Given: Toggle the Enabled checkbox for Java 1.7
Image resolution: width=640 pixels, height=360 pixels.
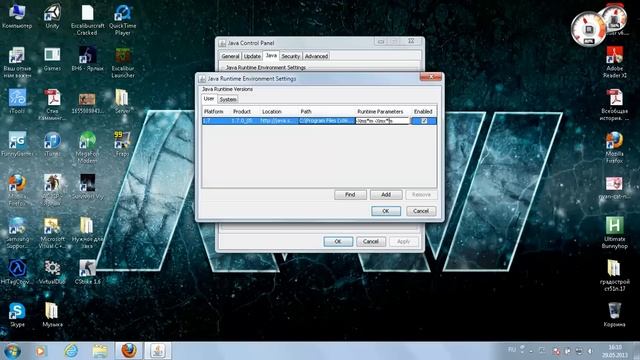Looking at the screenshot, I should (424, 121).
